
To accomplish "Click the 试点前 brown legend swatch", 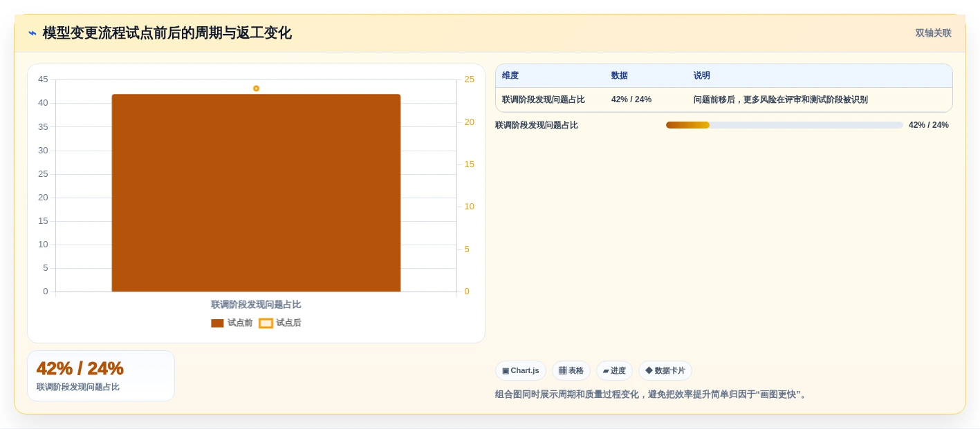I will [x=217, y=323].
